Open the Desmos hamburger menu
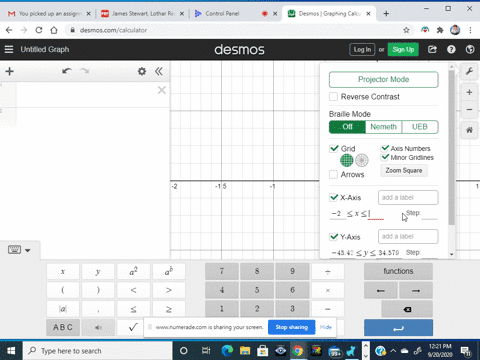480x360 pixels. point(9,49)
